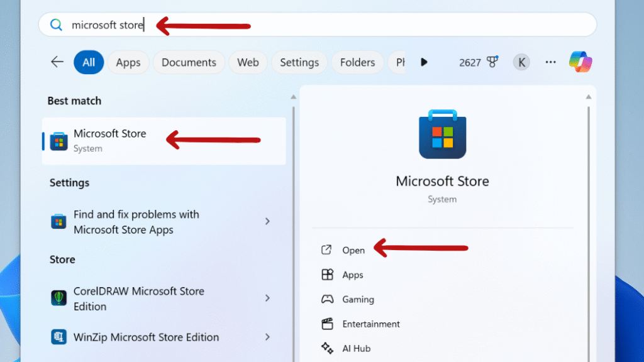The image size is (644, 362).
Task: Switch to the Web filter tab
Action: pos(248,62)
